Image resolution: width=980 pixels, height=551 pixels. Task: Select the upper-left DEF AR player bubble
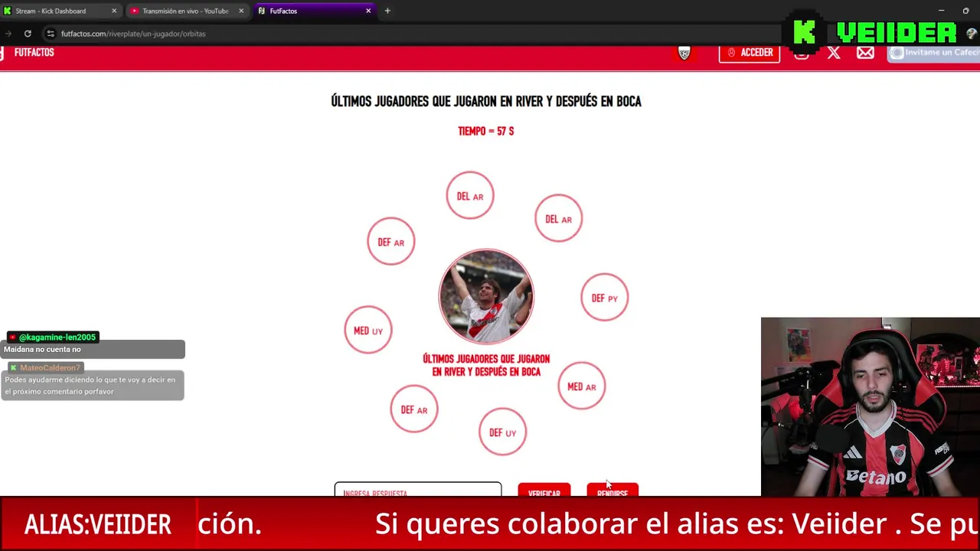coord(390,242)
